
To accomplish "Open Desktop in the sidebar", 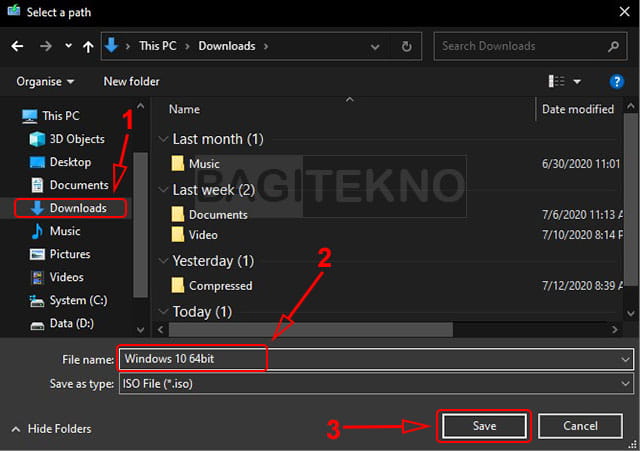I will [x=61, y=162].
